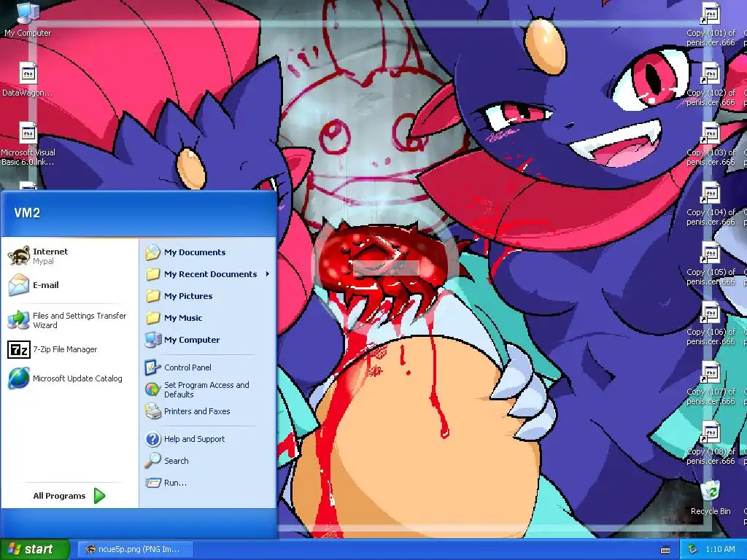
Task: Select the Copy (106) desktop shortcut
Action: point(711,324)
